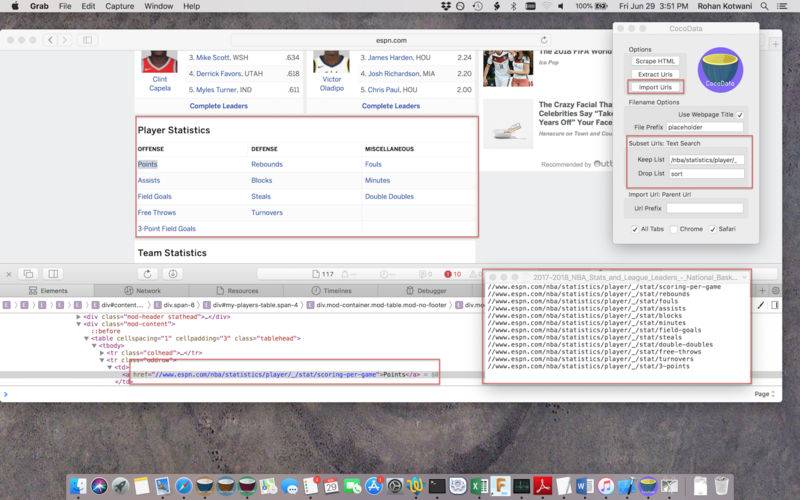Click the Import Urls button
Viewport: 800px width, 500px height.
(x=655, y=87)
